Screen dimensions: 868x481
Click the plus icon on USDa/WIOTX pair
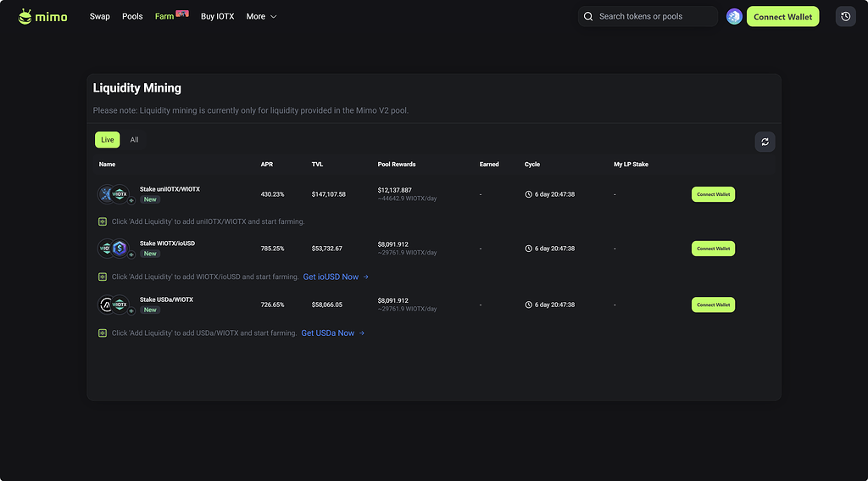131,310
